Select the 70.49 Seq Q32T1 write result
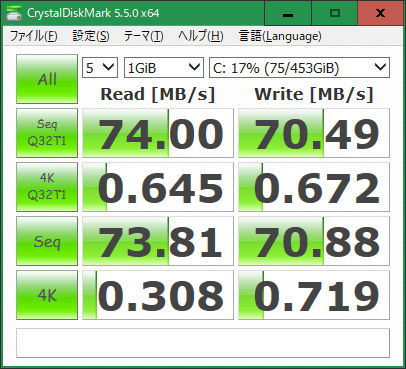The image size is (406, 369). [314, 133]
